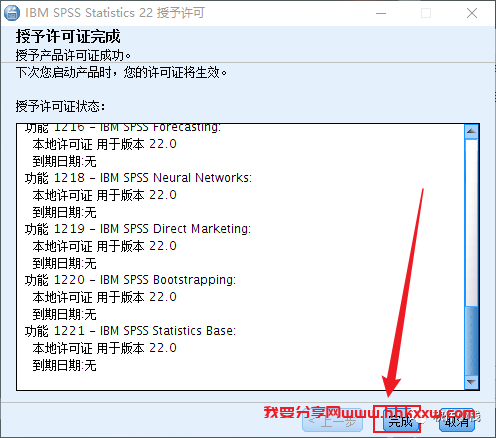Click the text '下次您启动产品时，您的许可证将生效。'

(x=121, y=72)
